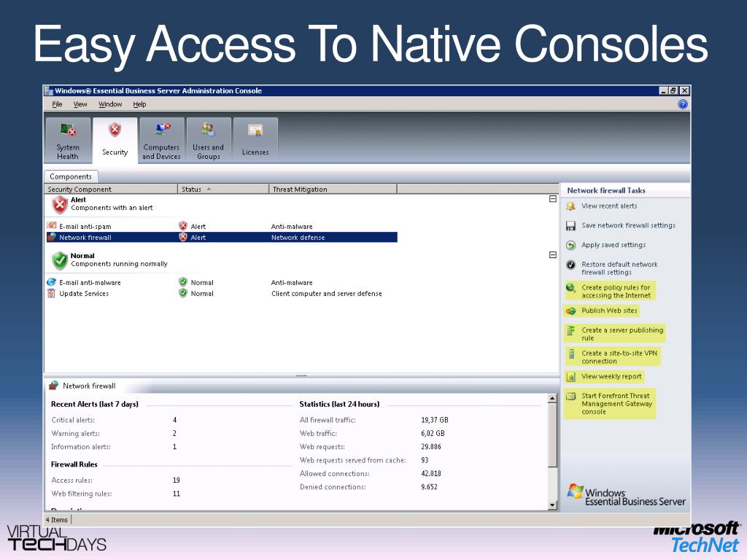Click Publish Web sites task

coord(609,311)
